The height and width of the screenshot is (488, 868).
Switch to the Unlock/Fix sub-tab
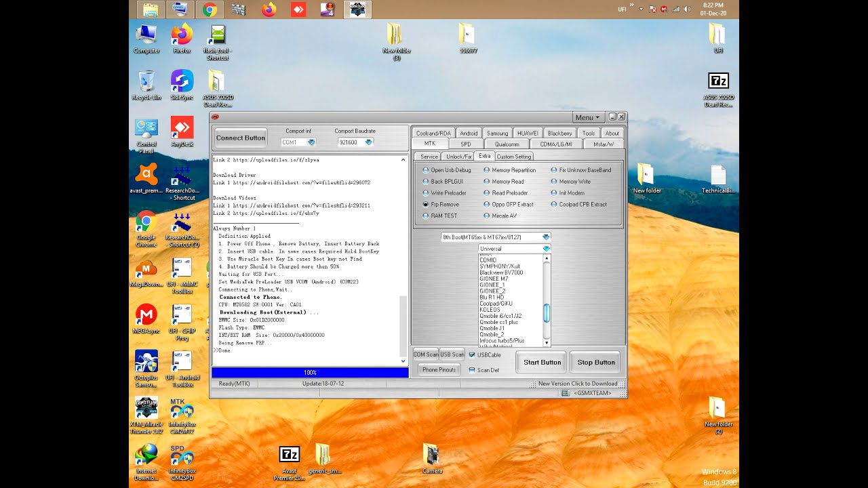(x=459, y=157)
